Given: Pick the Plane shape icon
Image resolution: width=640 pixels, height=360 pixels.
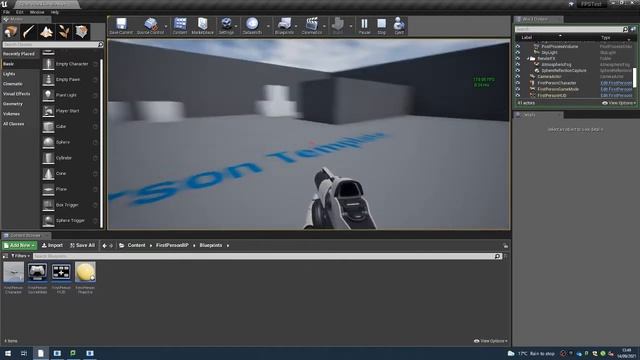Looking at the screenshot, I should [x=48, y=189].
